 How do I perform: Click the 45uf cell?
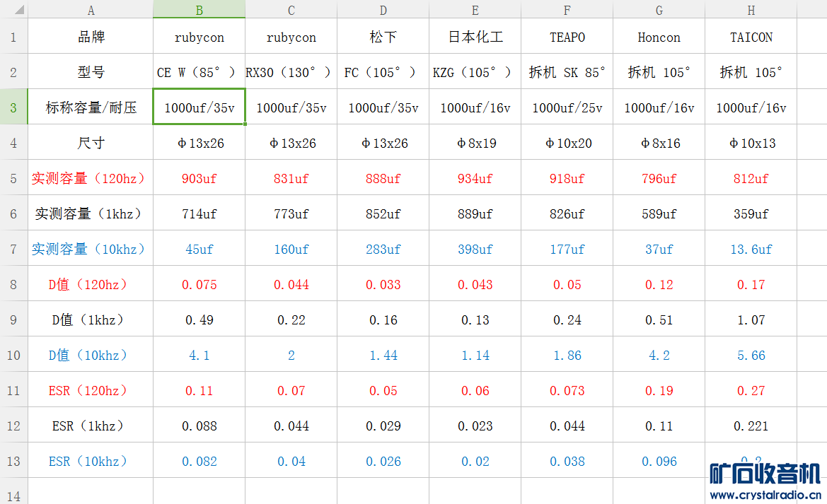pyautogui.click(x=199, y=249)
